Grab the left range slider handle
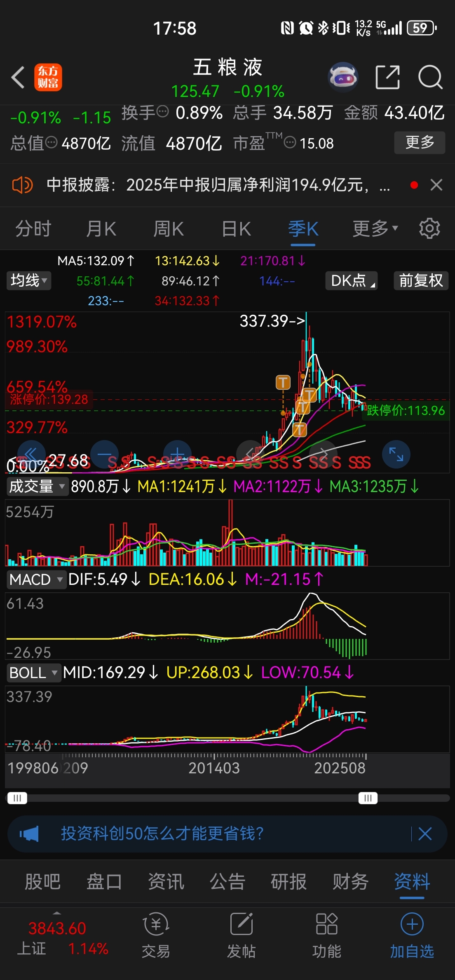This screenshot has height=980, width=455. (17, 798)
